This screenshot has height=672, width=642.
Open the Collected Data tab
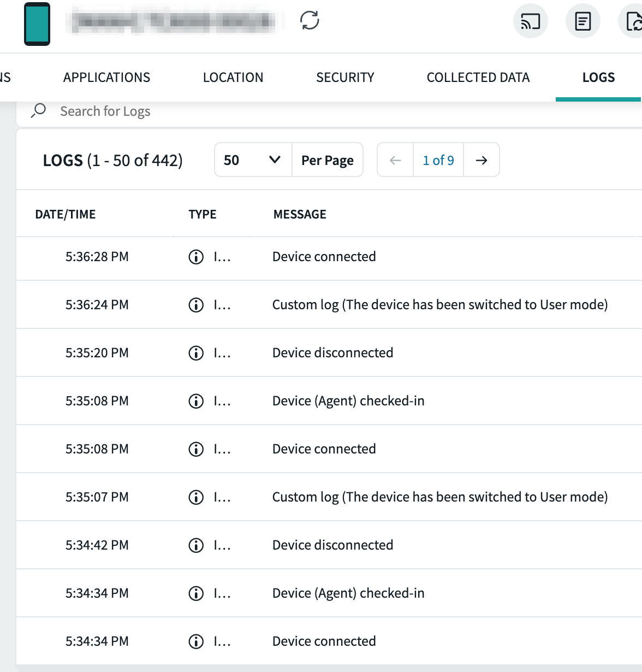click(x=478, y=78)
